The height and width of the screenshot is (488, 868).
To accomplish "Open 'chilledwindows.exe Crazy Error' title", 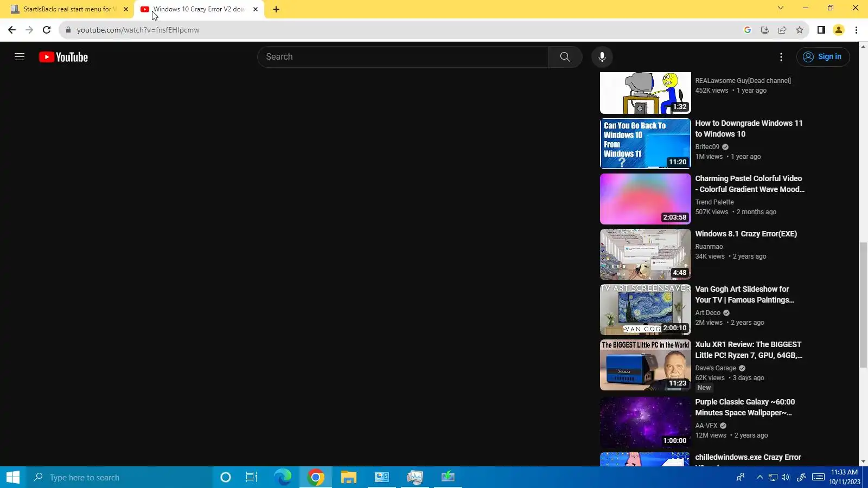I will click(x=748, y=459).
